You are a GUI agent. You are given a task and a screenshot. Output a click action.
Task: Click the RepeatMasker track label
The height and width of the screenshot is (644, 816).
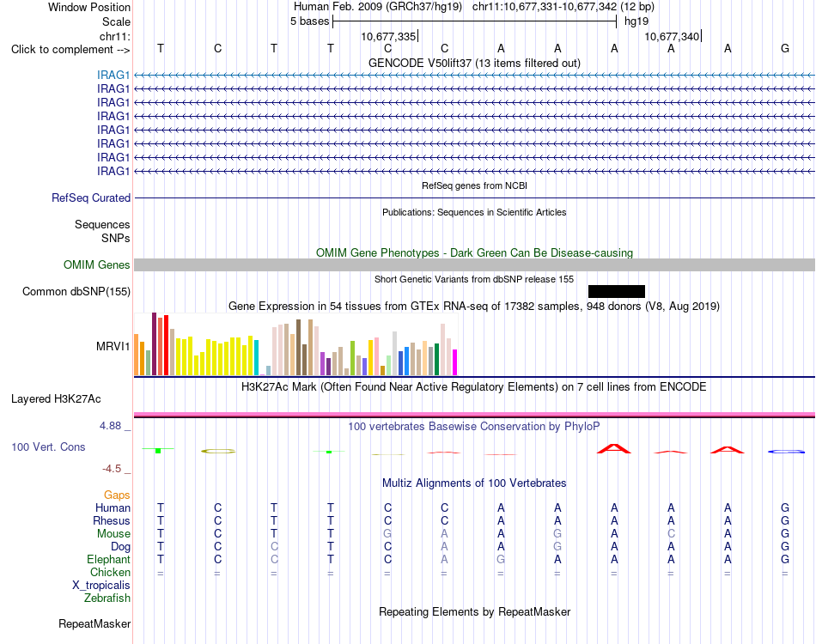pos(94,623)
